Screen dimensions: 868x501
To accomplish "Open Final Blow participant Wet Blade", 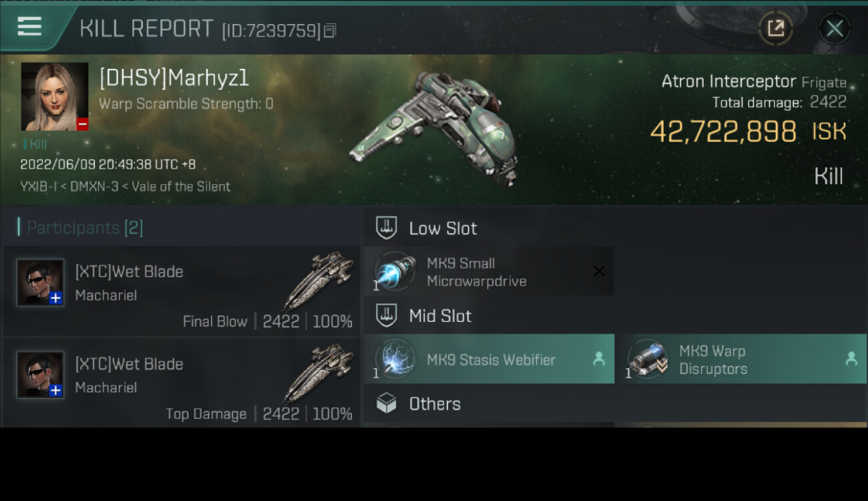I will (182, 291).
